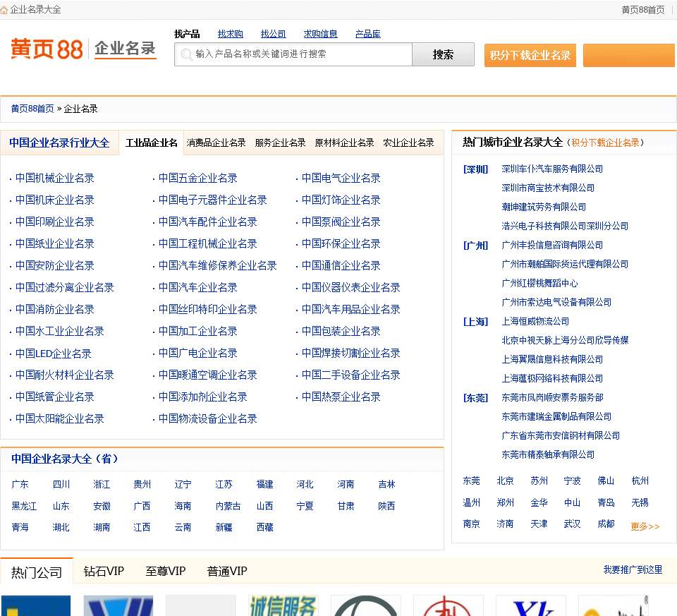Open the 产品库 menu item
The width and height of the screenshot is (677, 616).
tap(367, 33)
